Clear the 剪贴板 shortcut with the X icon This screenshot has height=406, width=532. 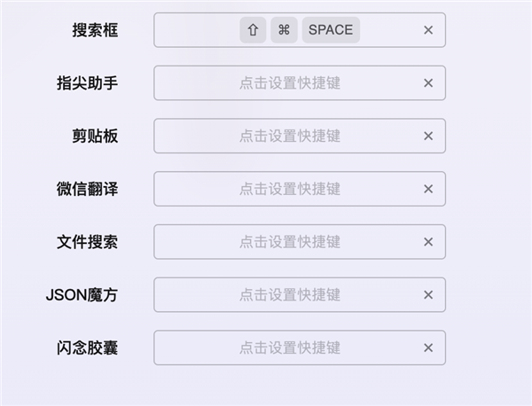pyautogui.click(x=428, y=136)
